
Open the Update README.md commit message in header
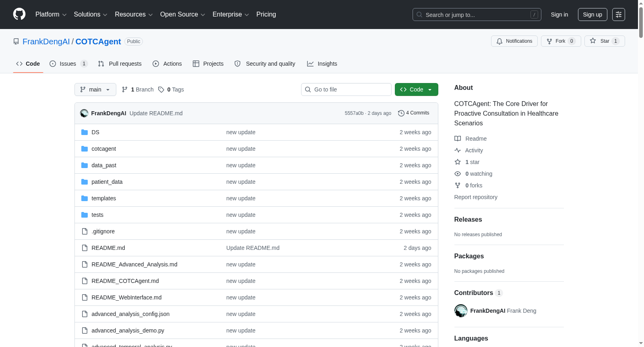tap(156, 113)
